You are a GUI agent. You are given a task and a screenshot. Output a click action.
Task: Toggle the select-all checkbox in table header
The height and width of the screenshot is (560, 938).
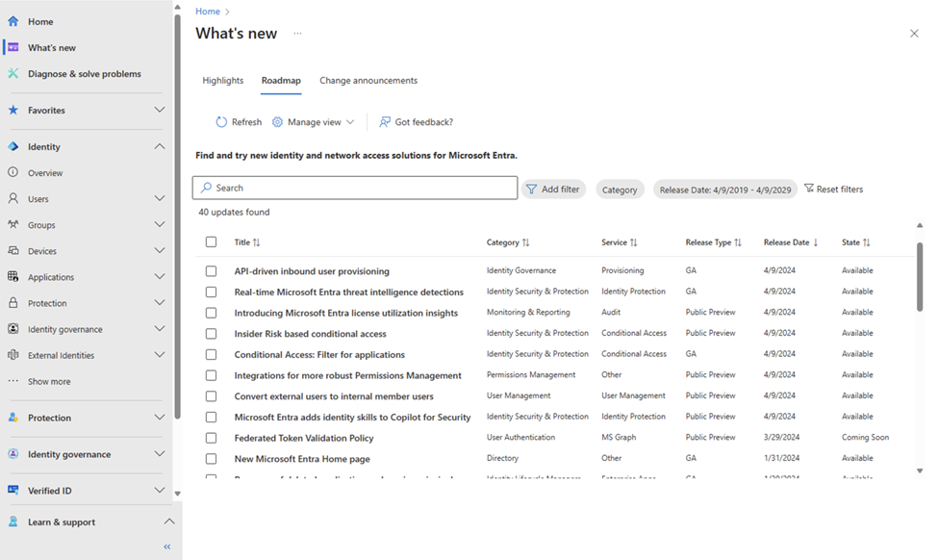coord(212,242)
